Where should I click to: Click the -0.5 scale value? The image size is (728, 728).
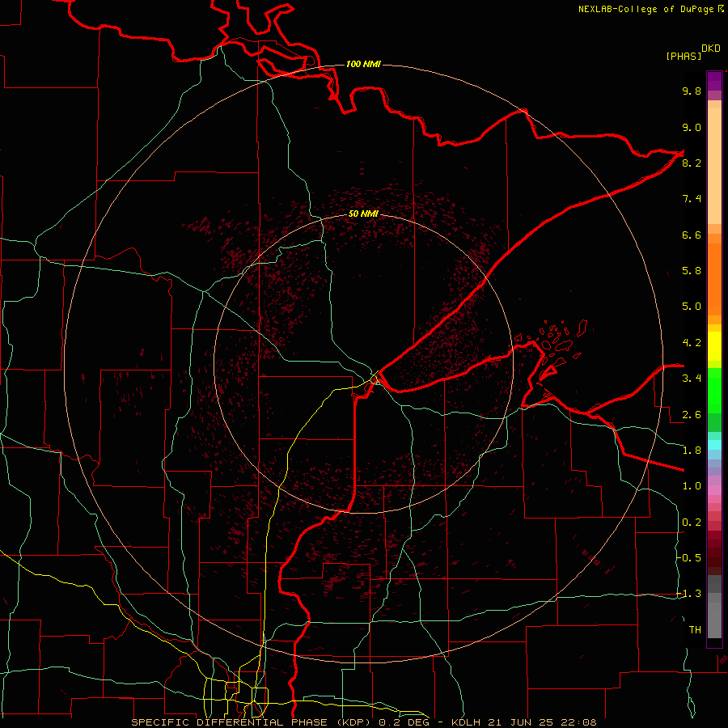(689, 557)
